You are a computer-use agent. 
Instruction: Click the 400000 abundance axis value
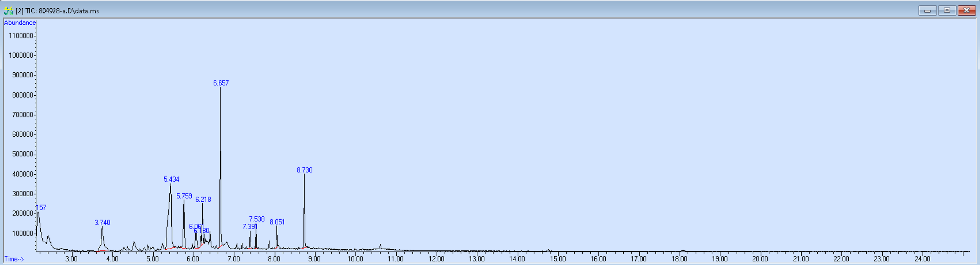[23, 174]
